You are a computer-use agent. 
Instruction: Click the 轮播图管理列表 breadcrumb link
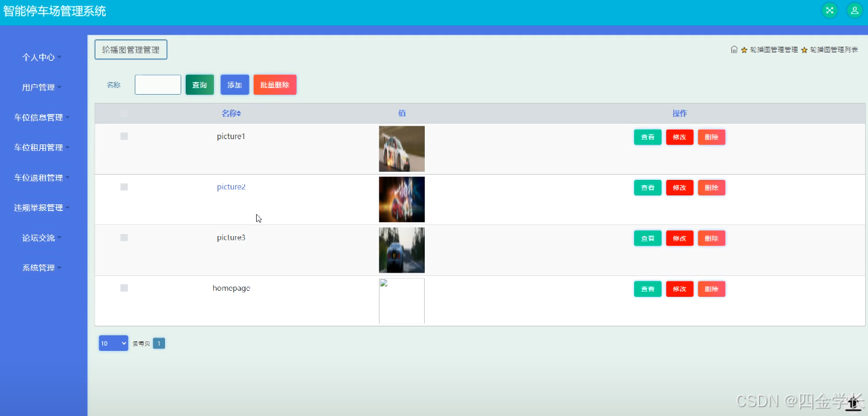pyautogui.click(x=834, y=50)
